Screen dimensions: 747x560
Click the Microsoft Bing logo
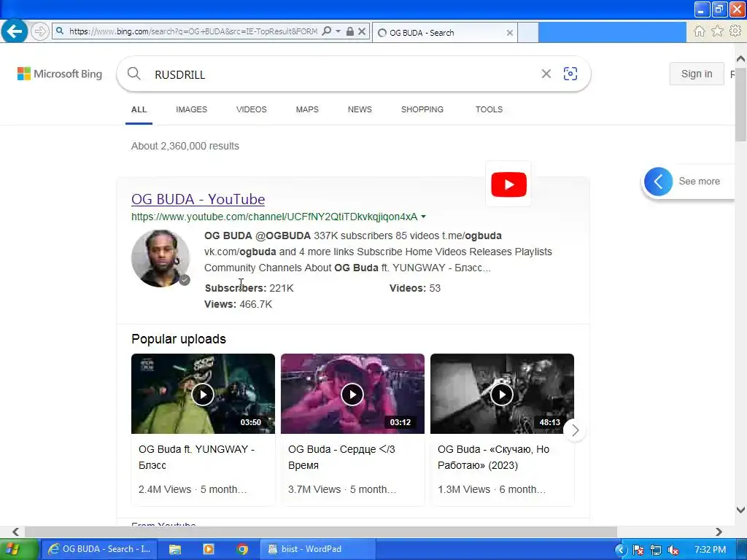coord(60,74)
